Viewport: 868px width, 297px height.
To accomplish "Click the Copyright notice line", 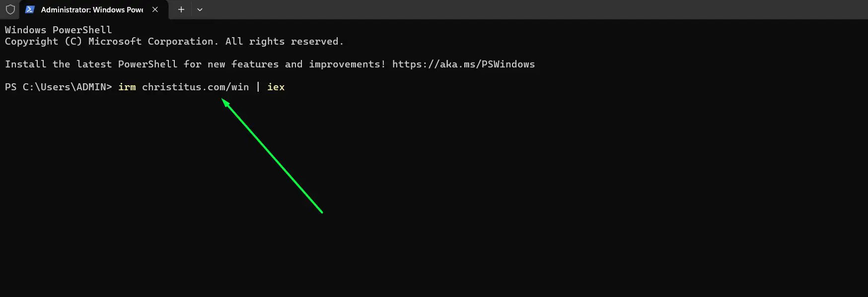I will tap(174, 41).
